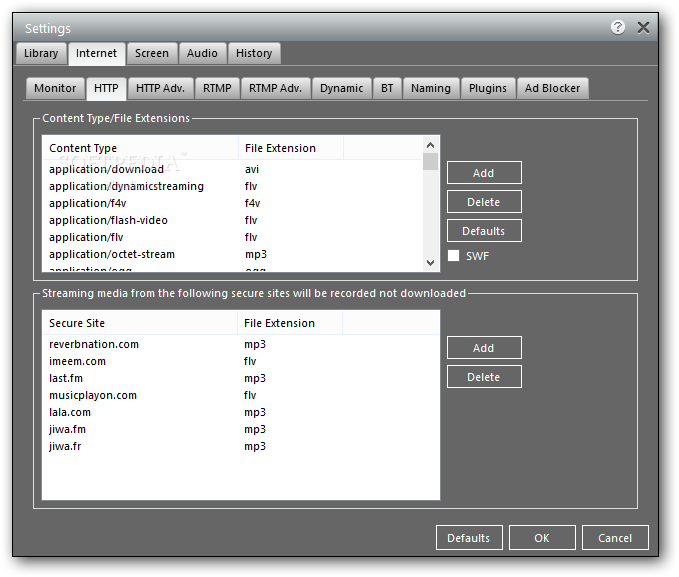The width and height of the screenshot is (679, 577).
Task: Go to the Ad Blocker sub-tab
Action: 553,88
